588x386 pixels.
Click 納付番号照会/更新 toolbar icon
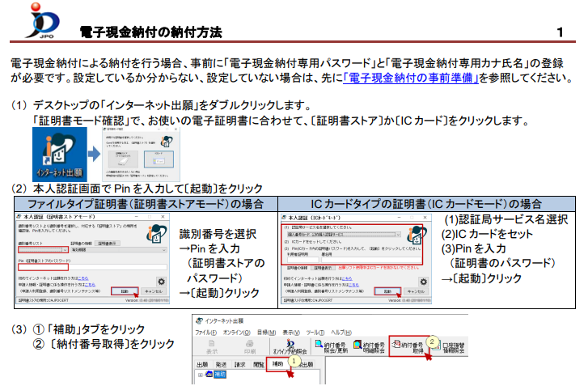tap(332, 346)
